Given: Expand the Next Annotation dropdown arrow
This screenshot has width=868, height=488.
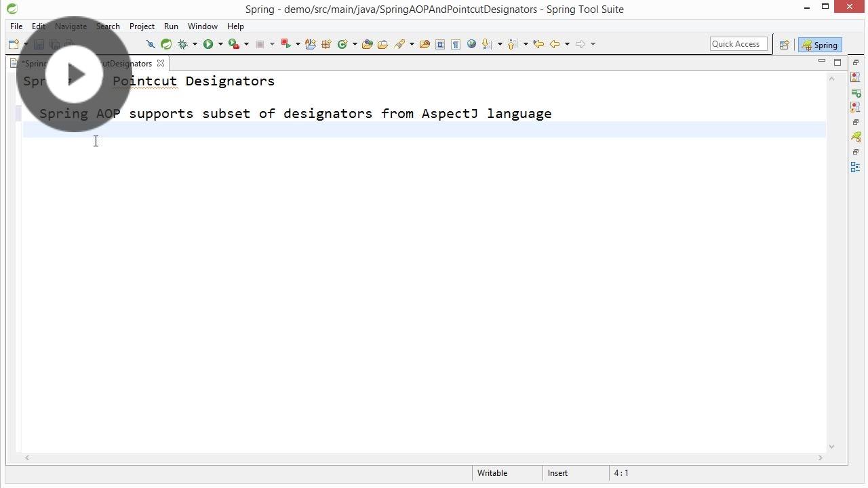Looking at the screenshot, I should [x=500, y=44].
